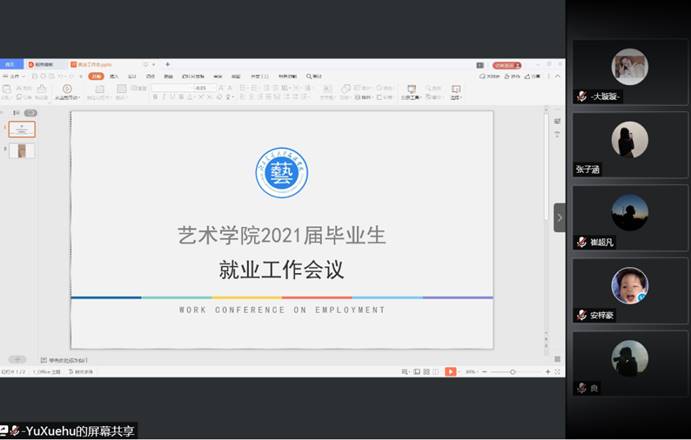Decrease font size icon

click(x=230, y=88)
